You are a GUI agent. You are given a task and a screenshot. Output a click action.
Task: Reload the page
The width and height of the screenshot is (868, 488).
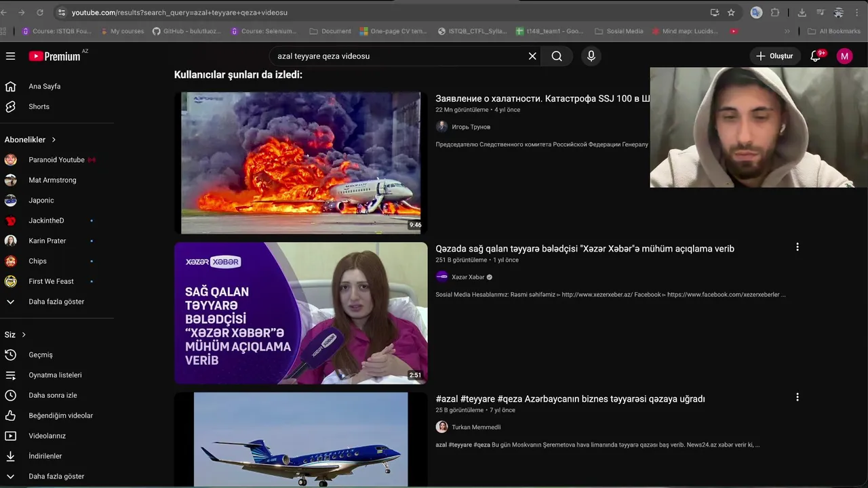(x=40, y=12)
